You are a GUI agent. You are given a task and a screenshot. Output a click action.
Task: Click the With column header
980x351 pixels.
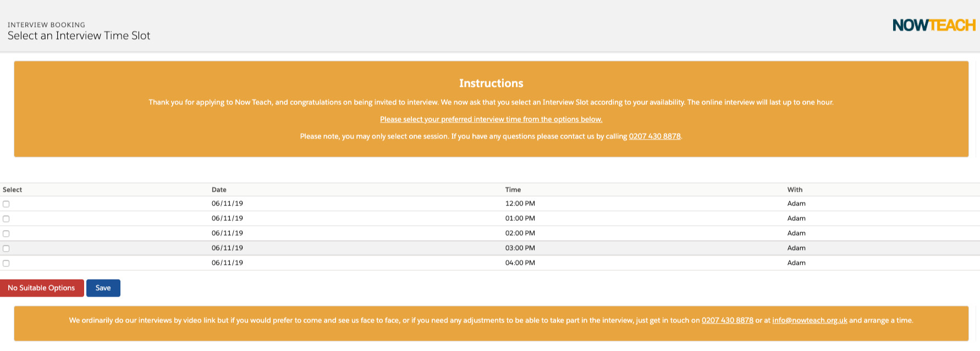[x=795, y=190]
